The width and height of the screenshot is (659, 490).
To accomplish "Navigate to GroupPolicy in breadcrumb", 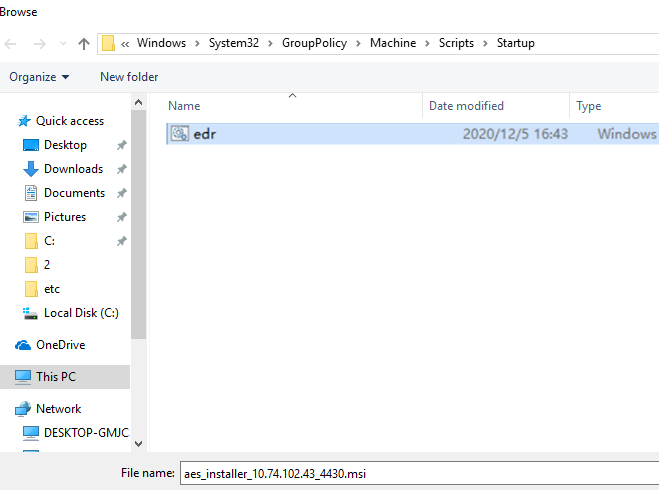I will coord(314,43).
